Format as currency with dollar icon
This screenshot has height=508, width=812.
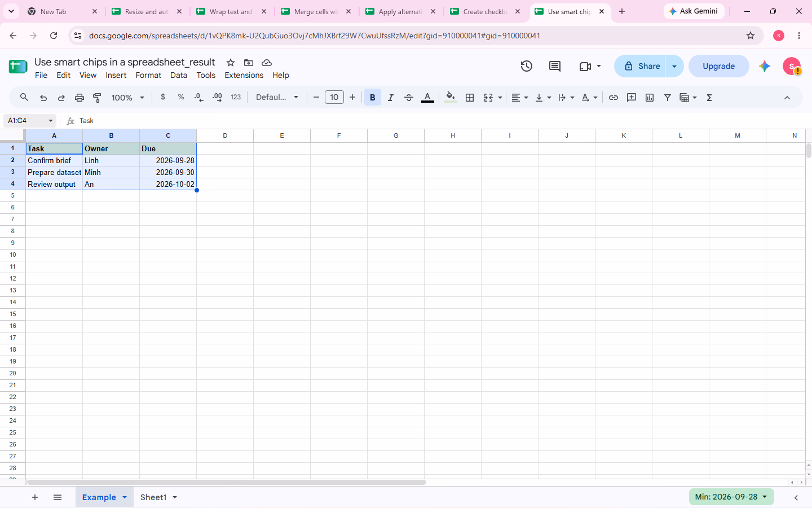(x=163, y=97)
